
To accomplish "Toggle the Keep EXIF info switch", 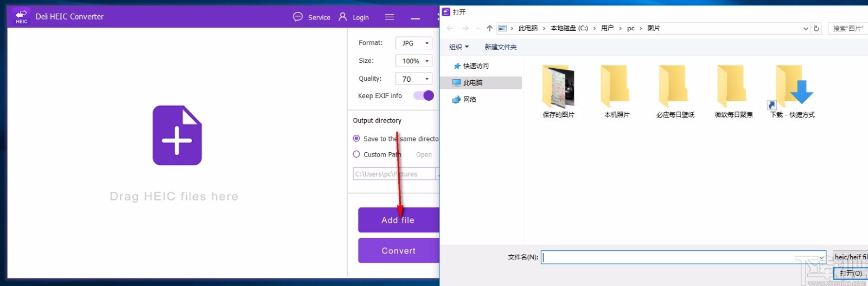I will (x=424, y=95).
